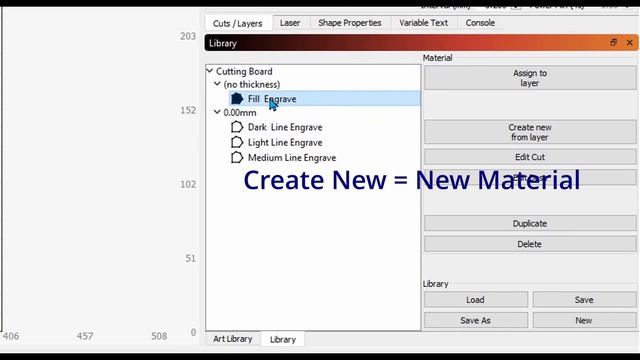Collapse the 0.00mm thickness group
Viewport: 640px width, 360px height.
[217, 112]
